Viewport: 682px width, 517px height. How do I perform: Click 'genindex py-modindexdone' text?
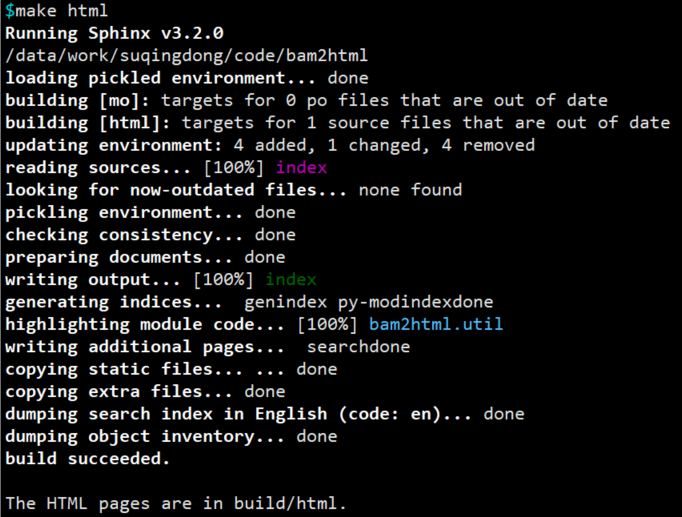click(368, 302)
